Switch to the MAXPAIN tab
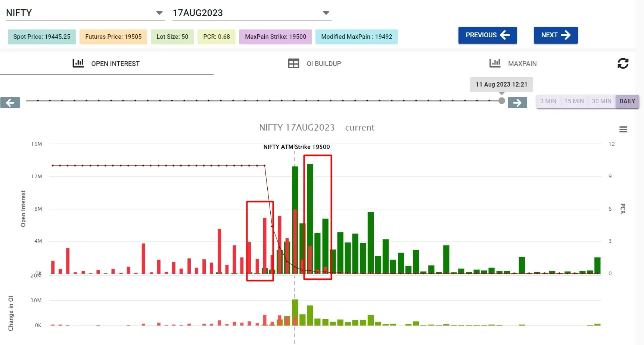 (513, 63)
